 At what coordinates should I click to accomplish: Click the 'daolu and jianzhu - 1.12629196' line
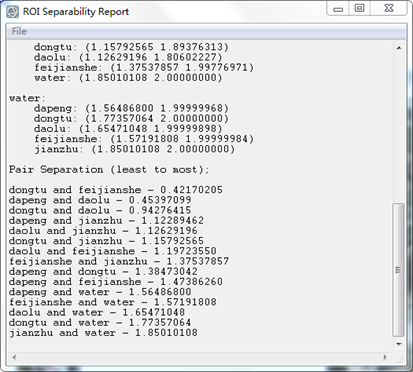point(103,231)
